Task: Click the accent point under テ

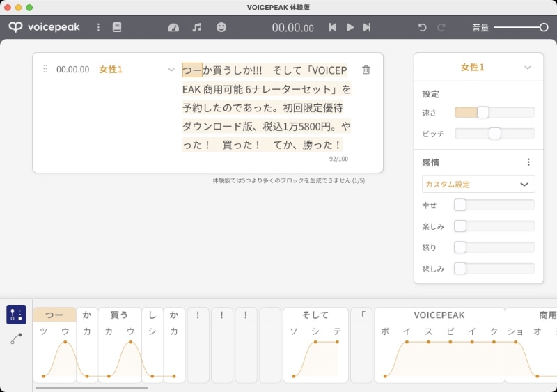Action: click(x=337, y=342)
